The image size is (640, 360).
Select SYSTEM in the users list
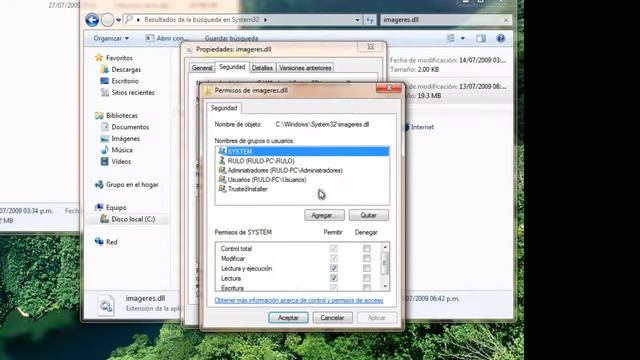coord(302,151)
